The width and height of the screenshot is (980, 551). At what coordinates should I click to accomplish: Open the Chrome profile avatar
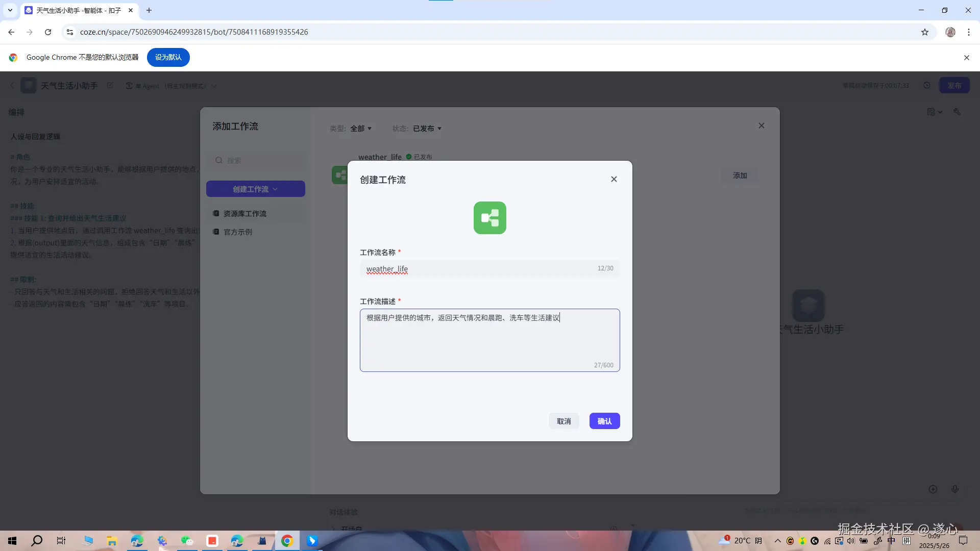(x=950, y=32)
